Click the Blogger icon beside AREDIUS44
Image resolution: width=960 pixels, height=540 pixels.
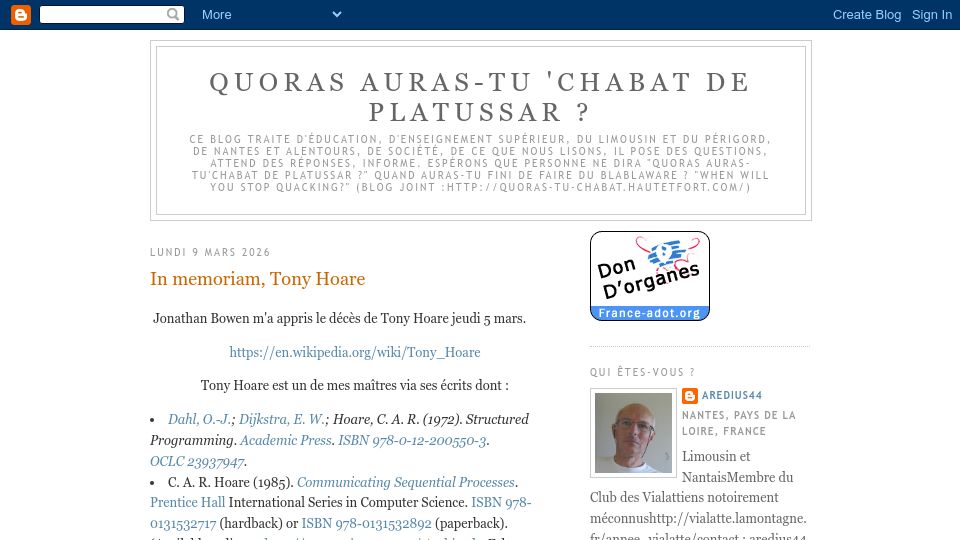point(689,396)
